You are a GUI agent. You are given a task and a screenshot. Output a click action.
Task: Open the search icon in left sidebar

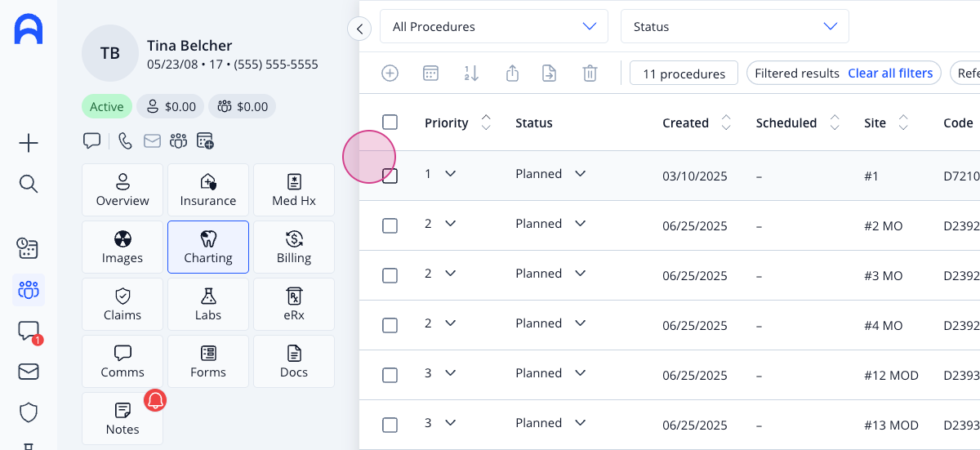pos(29,184)
